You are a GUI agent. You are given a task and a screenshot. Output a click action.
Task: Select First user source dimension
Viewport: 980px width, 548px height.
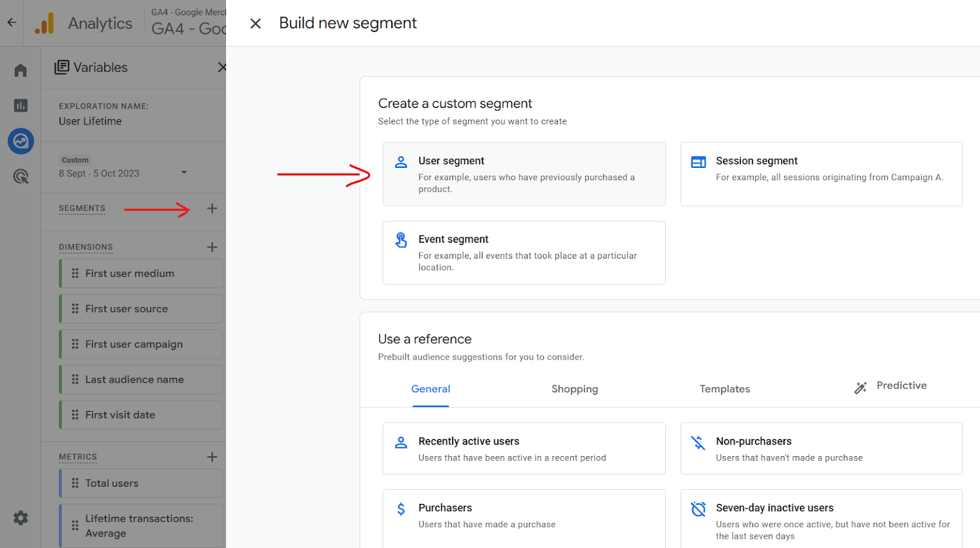click(x=141, y=309)
